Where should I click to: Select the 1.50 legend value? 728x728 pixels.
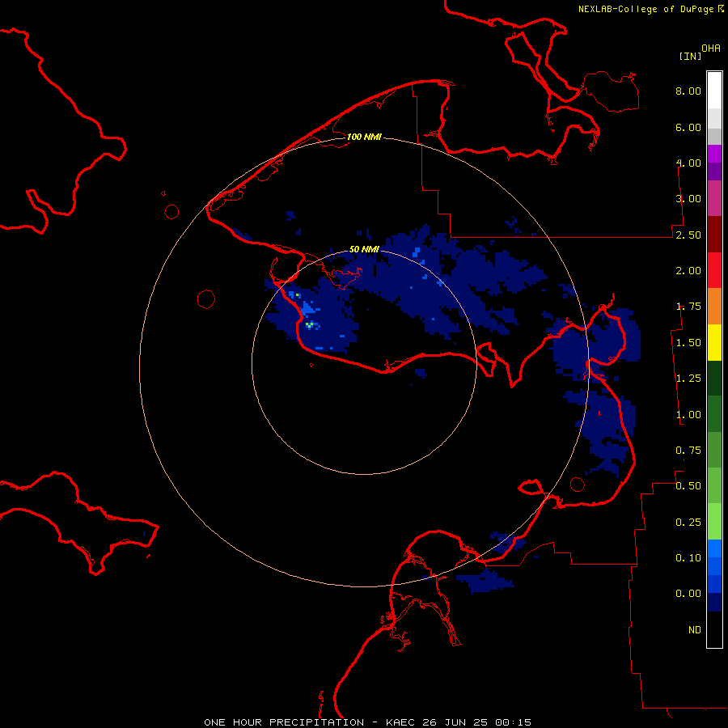pyautogui.click(x=688, y=343)
